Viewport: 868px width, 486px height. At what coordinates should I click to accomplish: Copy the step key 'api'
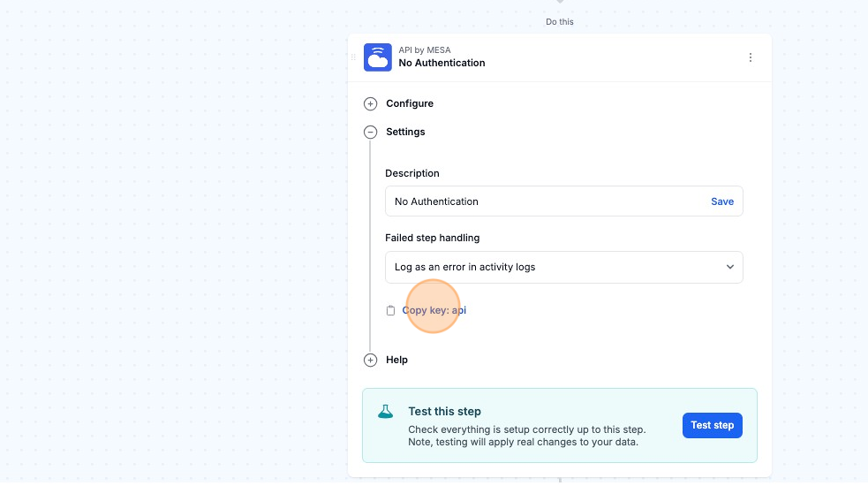click(434, 311)
